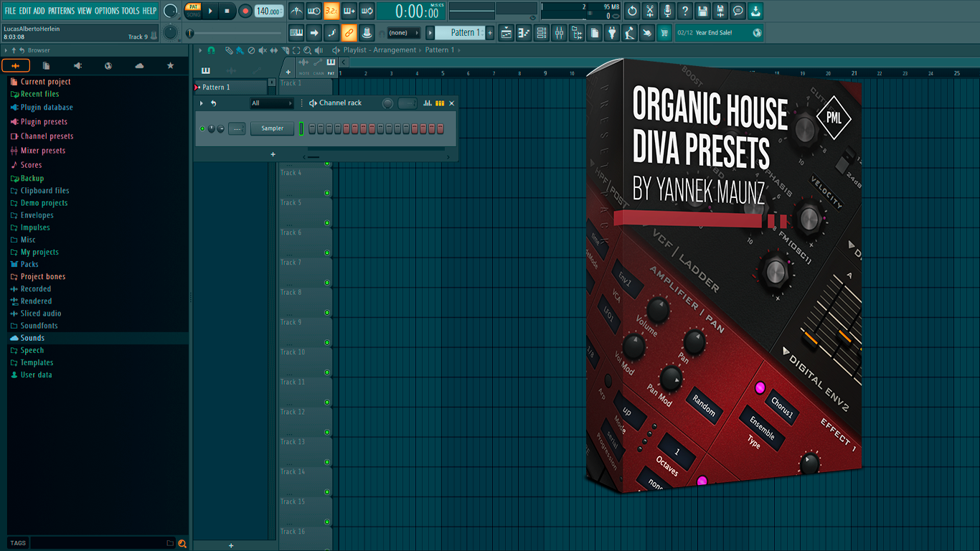
Task: Toggle playback scrolling arrow button
Action: click(x=314, y=32)
